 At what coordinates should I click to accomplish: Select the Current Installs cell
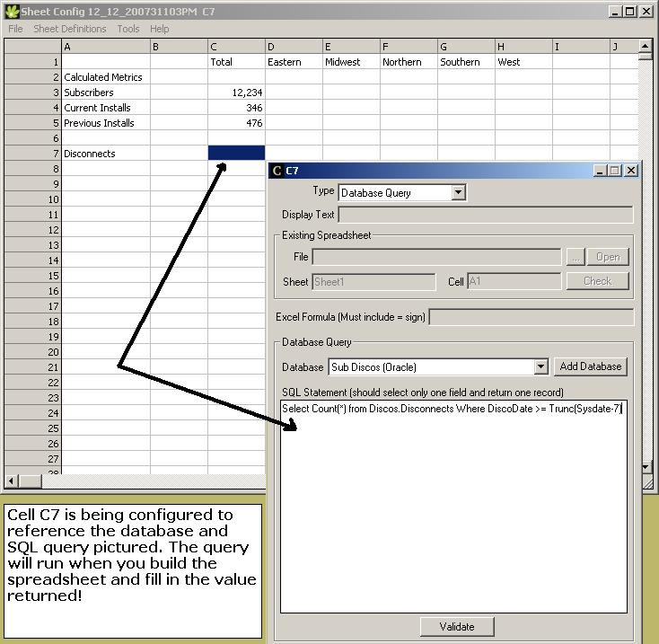[106, 107]
